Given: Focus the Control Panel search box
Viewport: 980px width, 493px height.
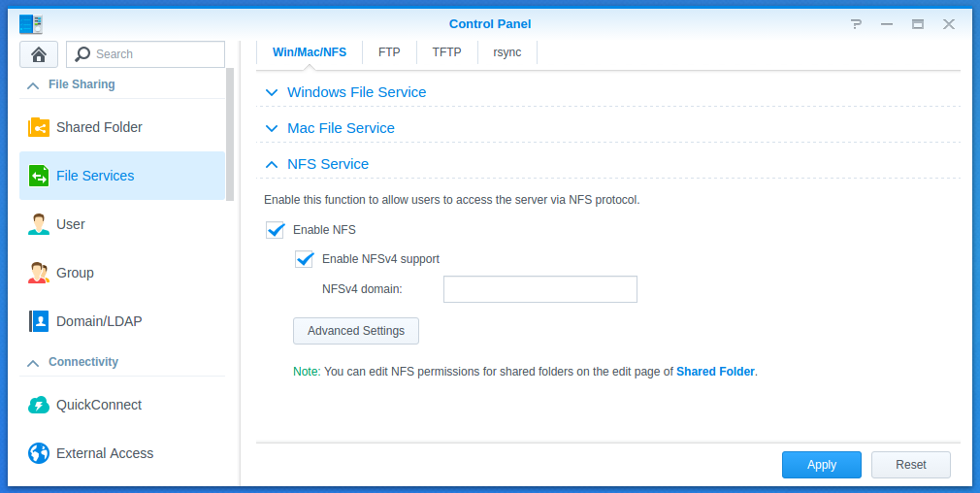Looking at the screenshot, I should pyautogui.click(x=146, y=54).
